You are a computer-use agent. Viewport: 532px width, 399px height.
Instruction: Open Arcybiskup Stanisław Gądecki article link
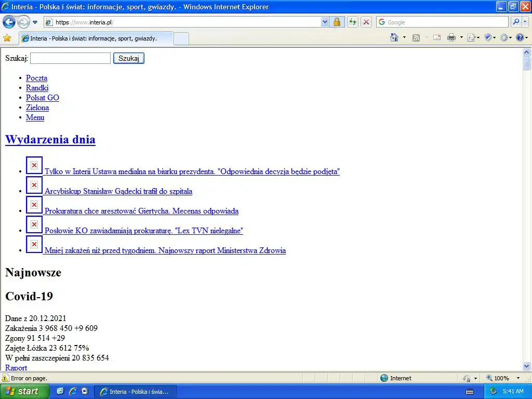(118, 191)
